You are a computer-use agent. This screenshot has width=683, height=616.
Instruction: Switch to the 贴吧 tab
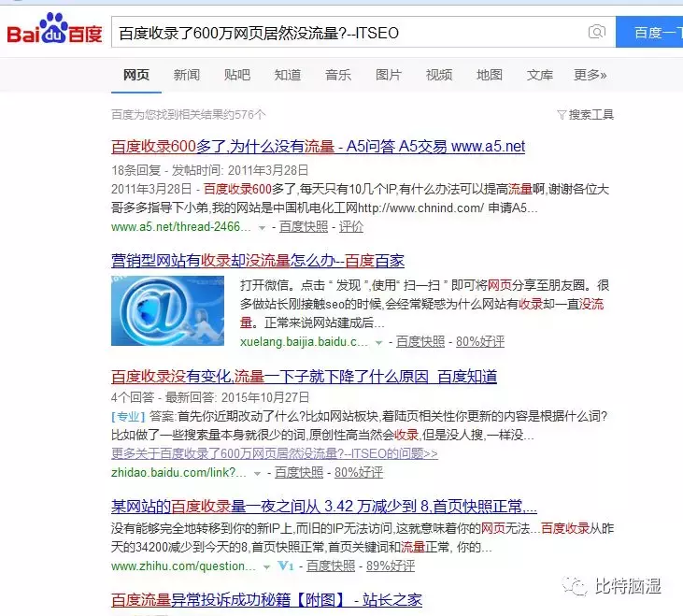[237, 75]
